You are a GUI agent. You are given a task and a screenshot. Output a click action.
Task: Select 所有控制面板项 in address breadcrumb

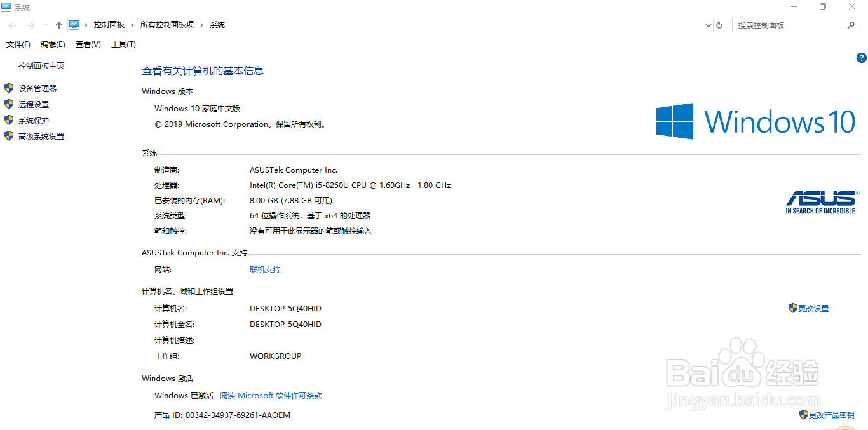pos(167,25)
